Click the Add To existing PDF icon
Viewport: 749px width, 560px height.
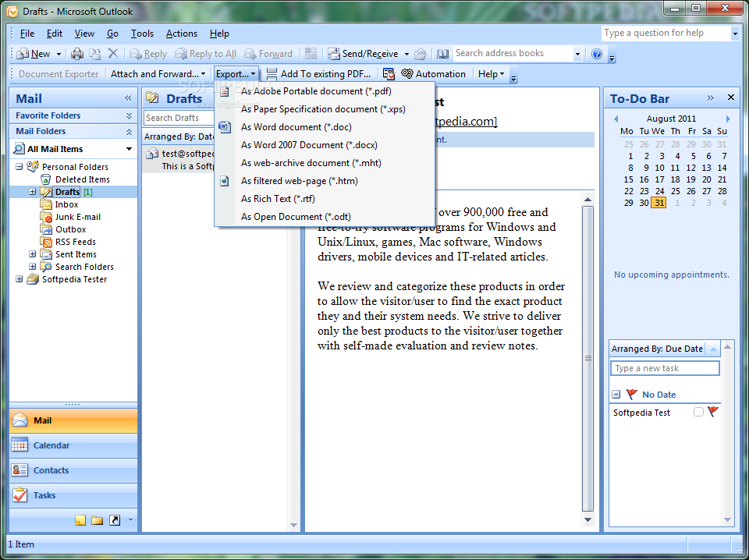272,74
